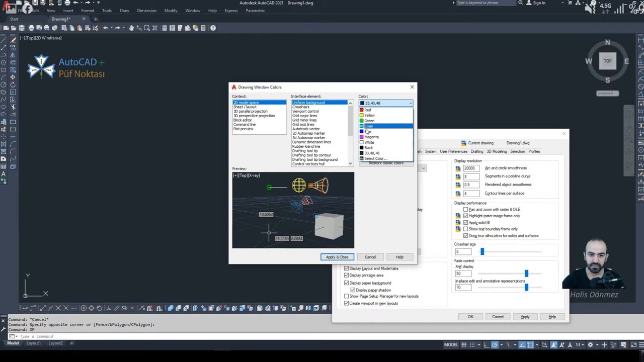Open the Dimension menu
Viewport: 644px width, 362px height.
[x=146, y=11]
